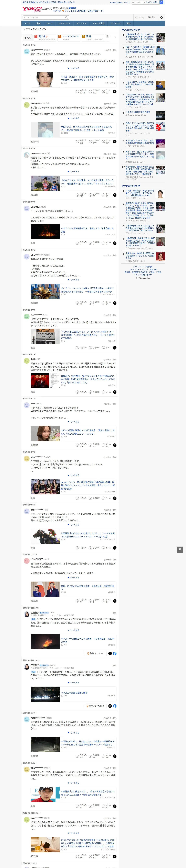The width and height of the screenshot is (186, 868).
Task: Click awdg's green smiley avatar
Action: 27,105
